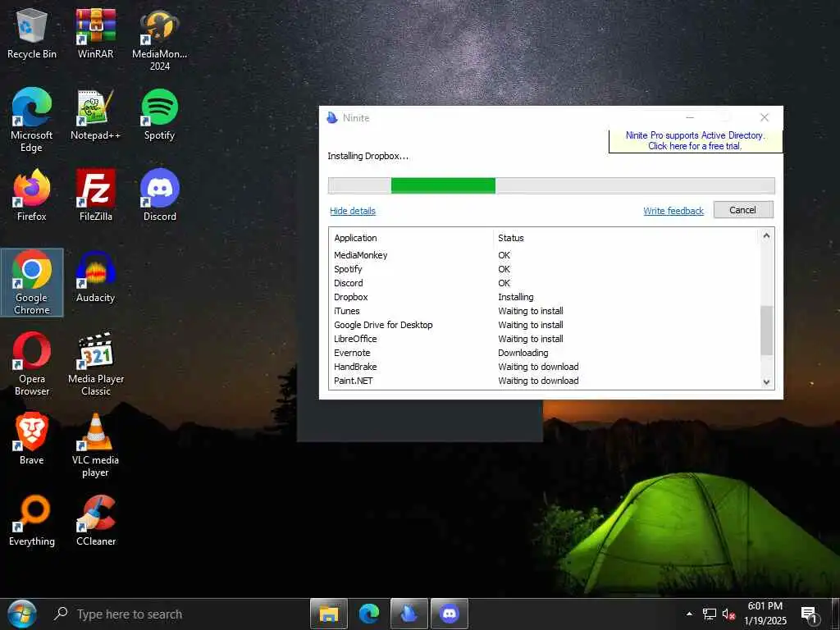
Task: Select the Opera Browser desktop shortcut
Action: tap(32, 364)
